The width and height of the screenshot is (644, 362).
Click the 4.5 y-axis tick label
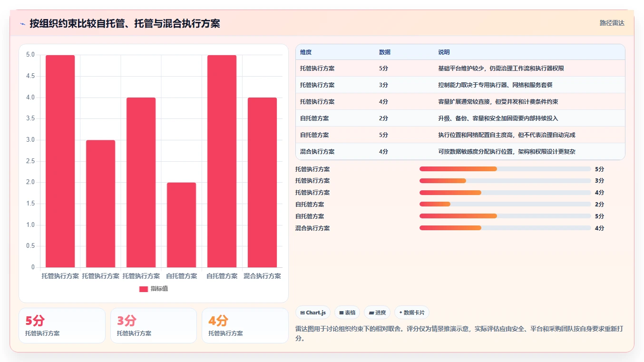30,76
